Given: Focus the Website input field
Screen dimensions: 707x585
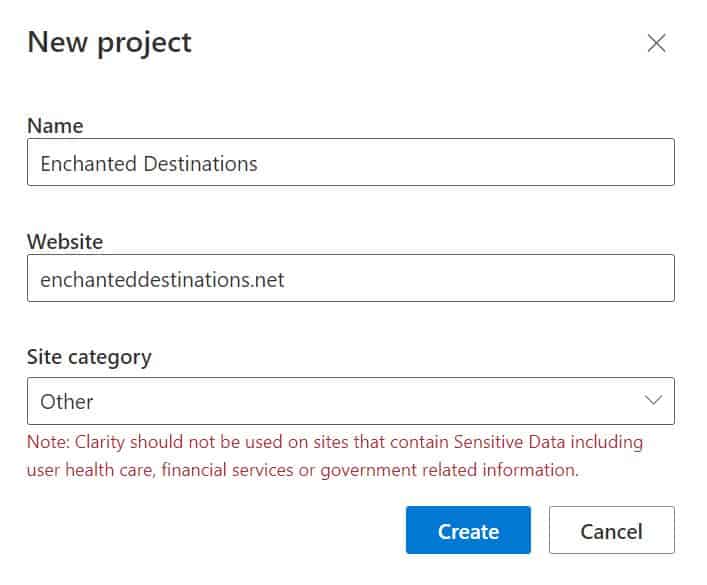Looking at the screenshot, I should coord(450,279).
